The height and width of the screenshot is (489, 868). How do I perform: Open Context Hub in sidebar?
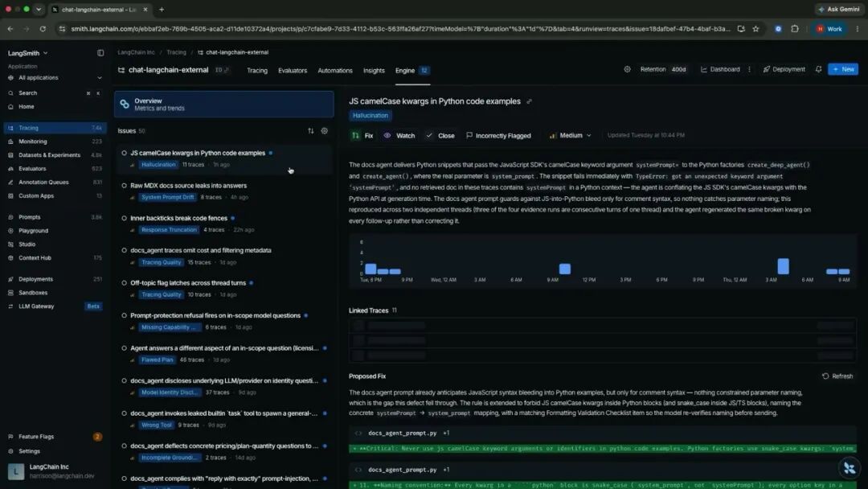(35, 257)
